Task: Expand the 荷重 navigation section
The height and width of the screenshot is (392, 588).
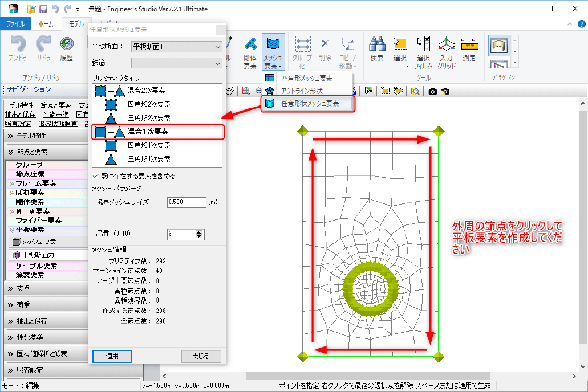Action: 46,305
